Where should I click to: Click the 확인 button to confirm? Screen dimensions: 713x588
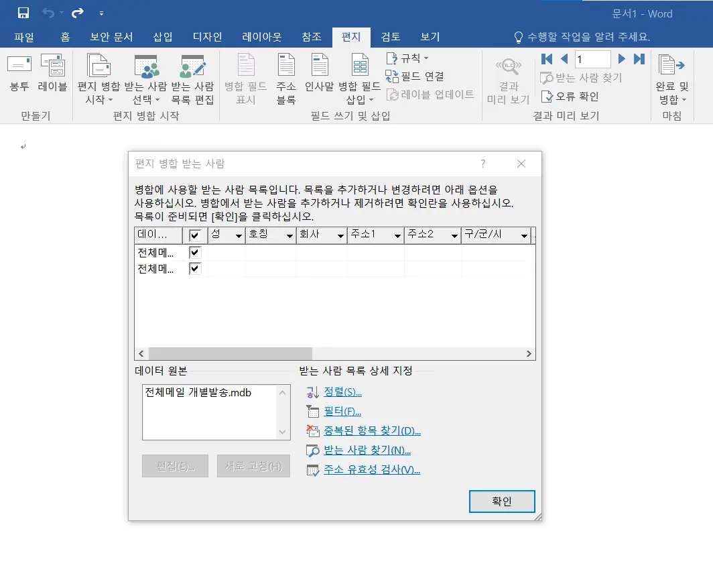[x=502, y=501]
